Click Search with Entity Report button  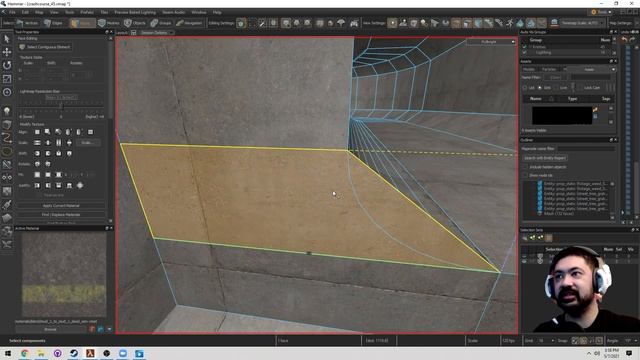tap(545, 158)
